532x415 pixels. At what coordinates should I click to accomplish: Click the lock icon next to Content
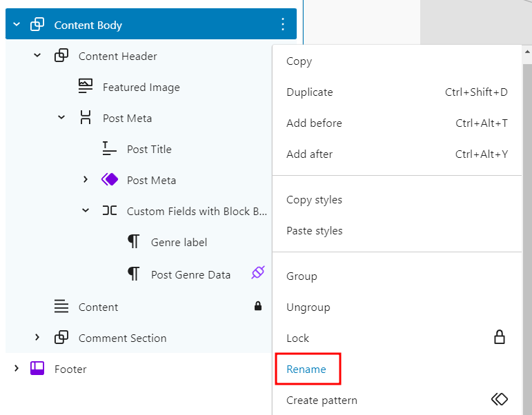tap(258, 306)
